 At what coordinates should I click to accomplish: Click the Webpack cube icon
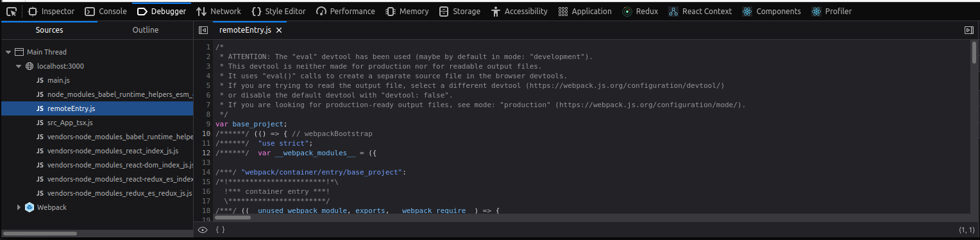(x=30, y=207)
